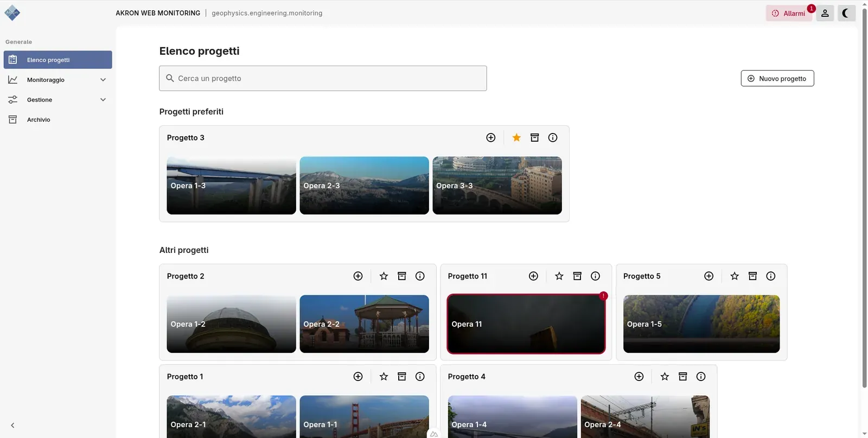Click the Nuovo progetto button
The width and height of the screenshot is (868, 438).
point(777,78)
